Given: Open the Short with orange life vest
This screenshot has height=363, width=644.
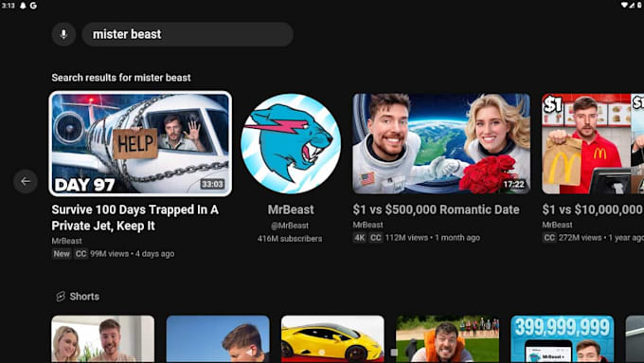Looking at the screenshot, I should 447,338.
